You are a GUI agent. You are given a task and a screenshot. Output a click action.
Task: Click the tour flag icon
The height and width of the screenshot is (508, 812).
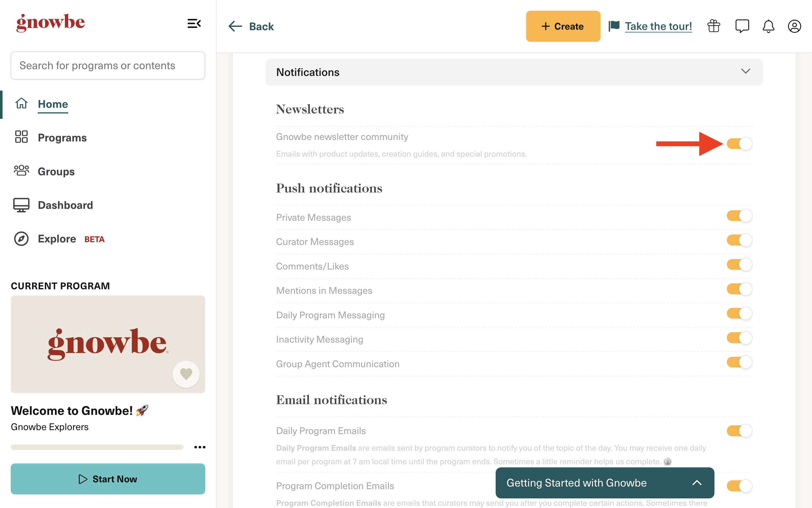tap(614, 26)
